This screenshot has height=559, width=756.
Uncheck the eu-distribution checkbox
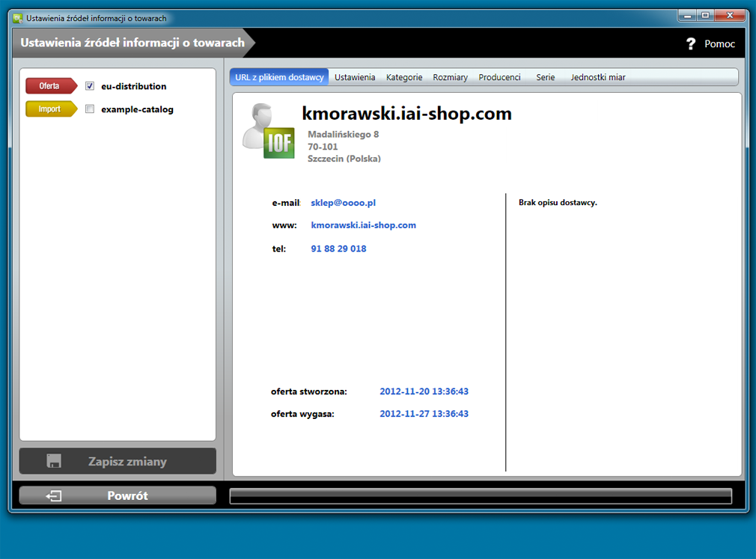pos(90,86)
